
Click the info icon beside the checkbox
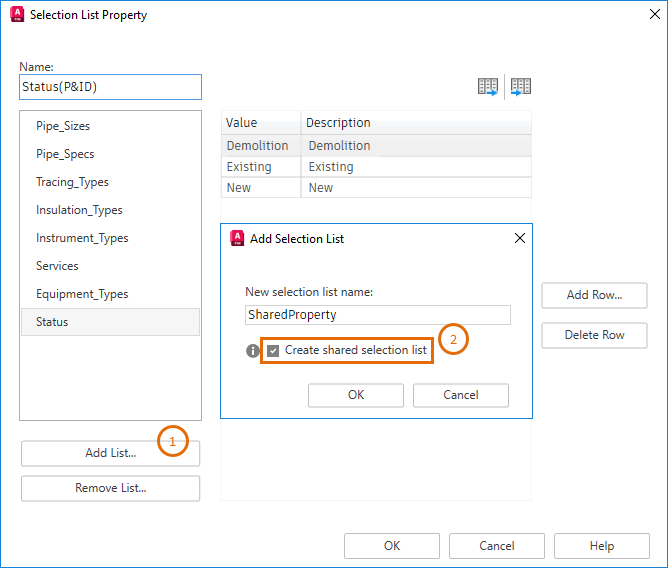253,351
